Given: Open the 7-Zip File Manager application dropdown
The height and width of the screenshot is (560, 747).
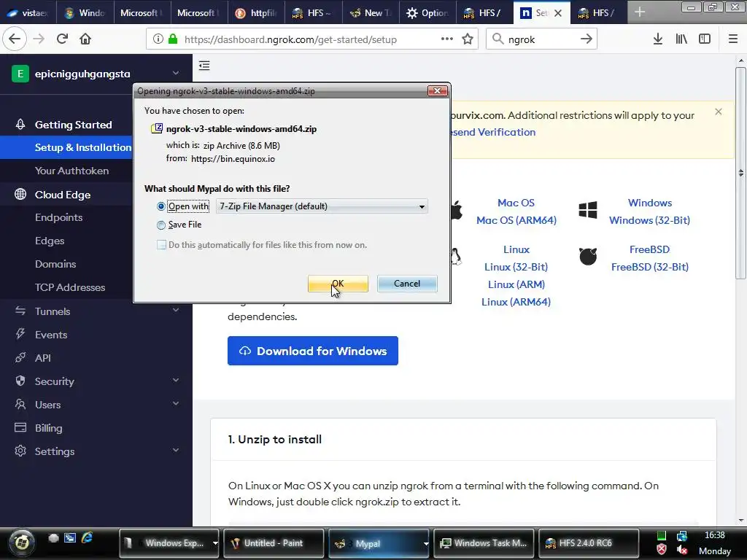Looking at the screenshot, I should (322, 206).
